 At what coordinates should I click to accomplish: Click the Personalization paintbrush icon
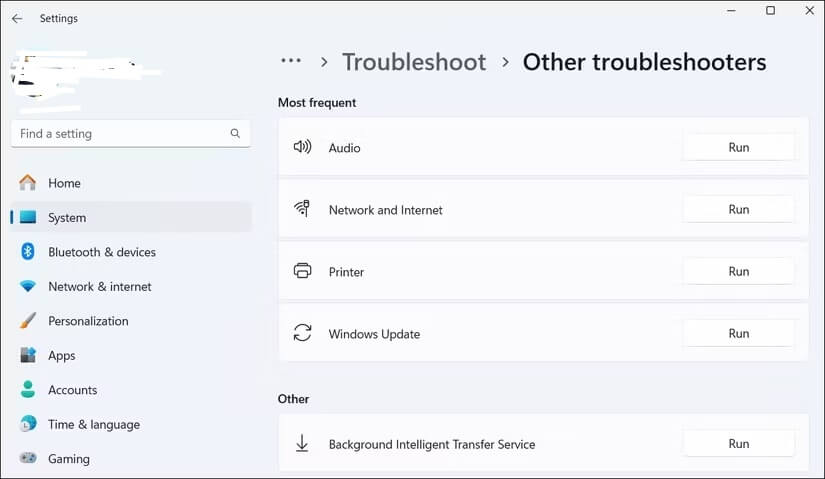click(x=28, y=321)
